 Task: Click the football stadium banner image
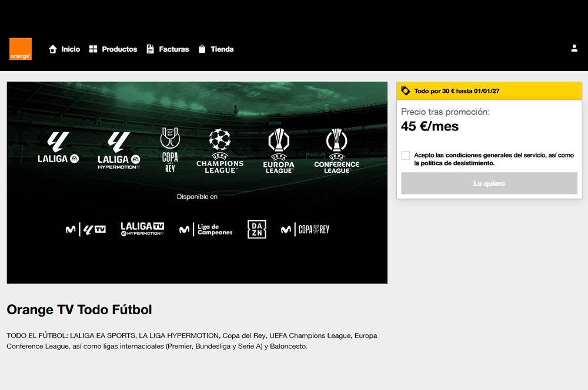pos(197,183)
